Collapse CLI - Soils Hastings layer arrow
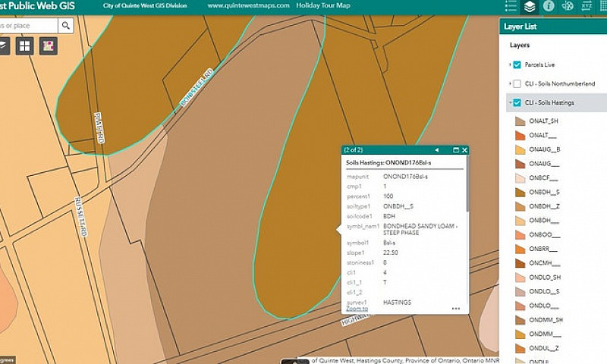Screen dimensions: 607x364 pos(510,102)
